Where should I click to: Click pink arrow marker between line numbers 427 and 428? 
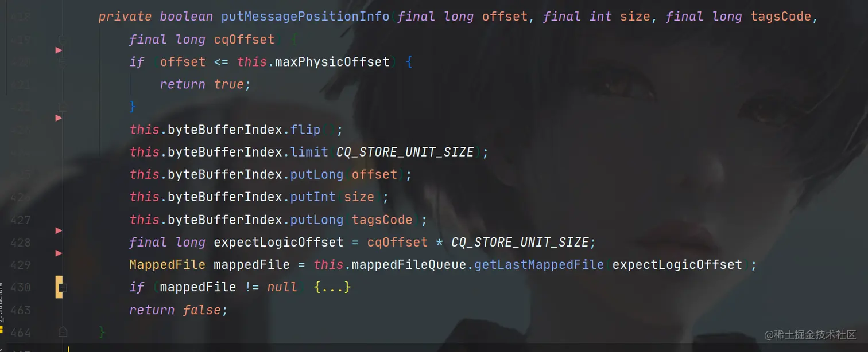pyautogui.click(x=59, y=230)
